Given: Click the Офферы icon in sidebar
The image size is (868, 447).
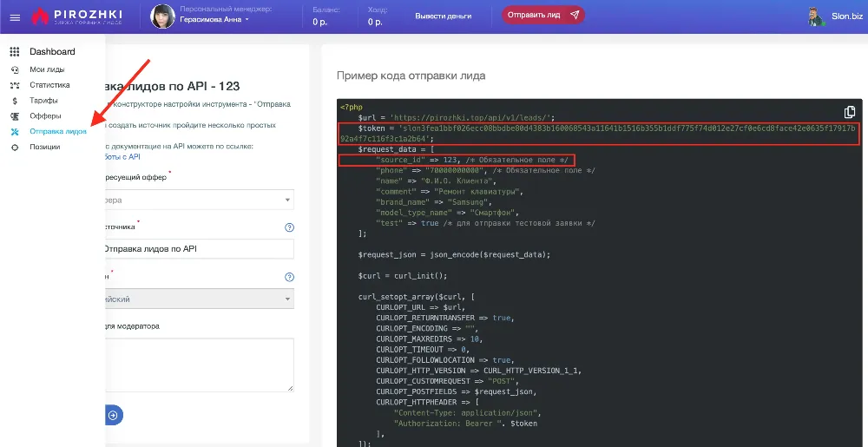Looking at the screenshot, I should 15,116.
